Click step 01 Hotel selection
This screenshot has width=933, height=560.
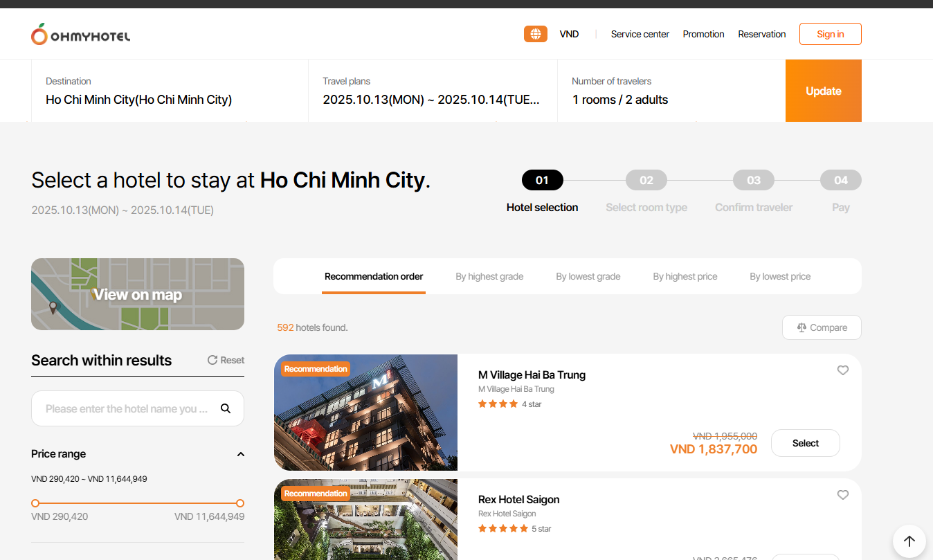[x=543, y=192]
